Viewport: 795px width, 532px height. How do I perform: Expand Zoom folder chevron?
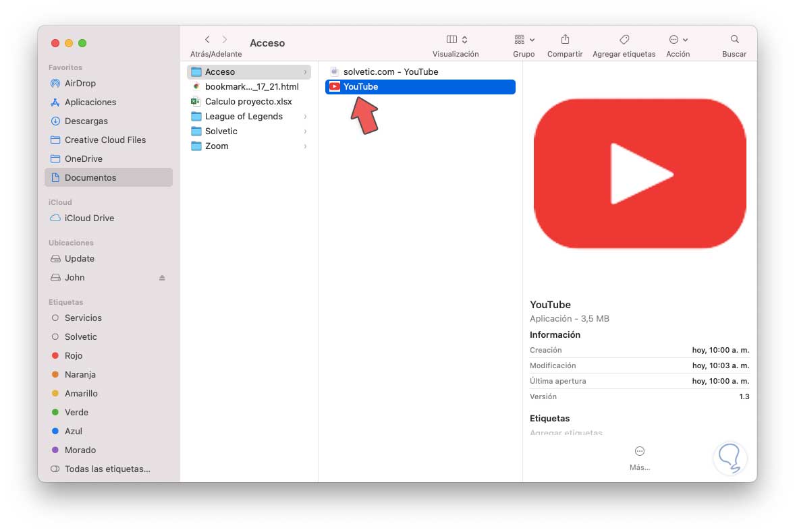(305, 146)
